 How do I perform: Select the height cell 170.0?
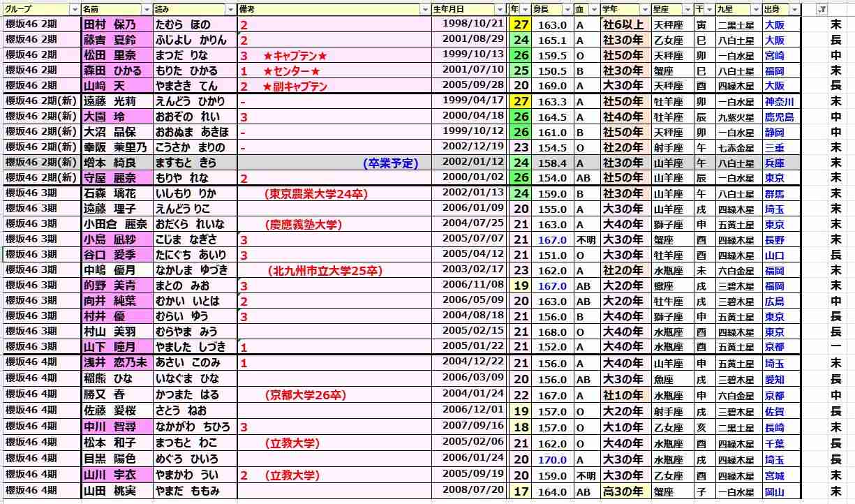coord(552,460)
